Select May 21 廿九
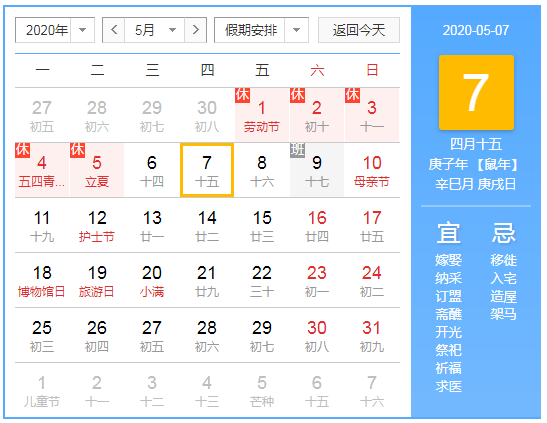Viewport: 547px width, 423px height. click(x=207, y=280)
